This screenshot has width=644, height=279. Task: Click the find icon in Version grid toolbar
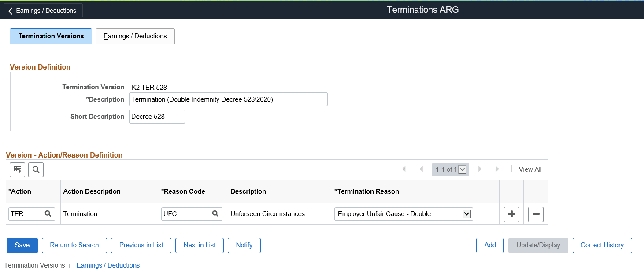point(36,169)
